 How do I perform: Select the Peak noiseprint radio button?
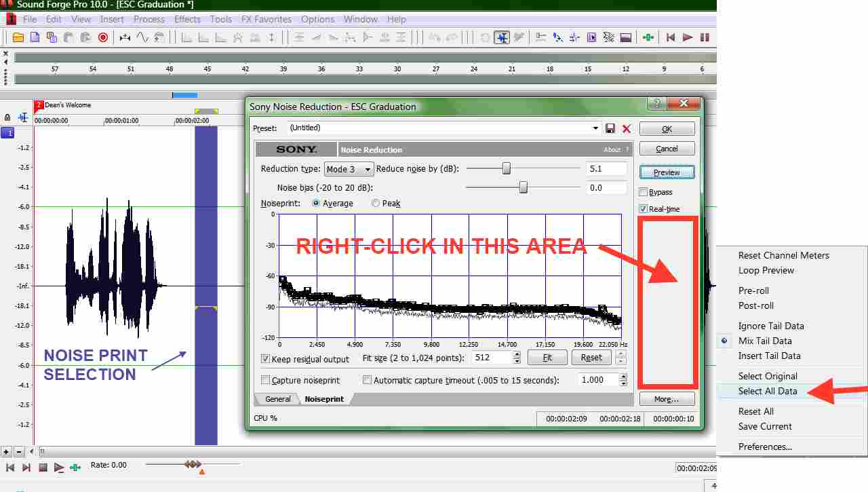pyautogui.click(x=376, y=203)
